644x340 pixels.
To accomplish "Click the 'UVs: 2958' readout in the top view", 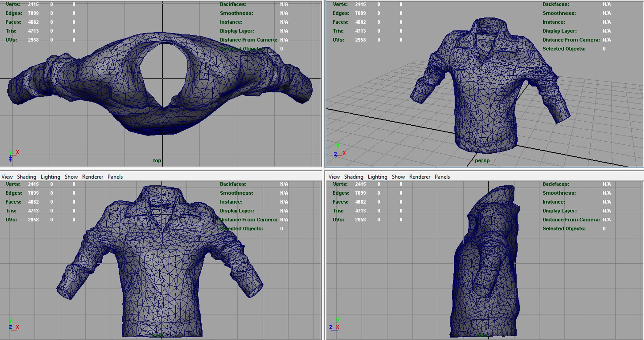I will (x=22, y=40).
